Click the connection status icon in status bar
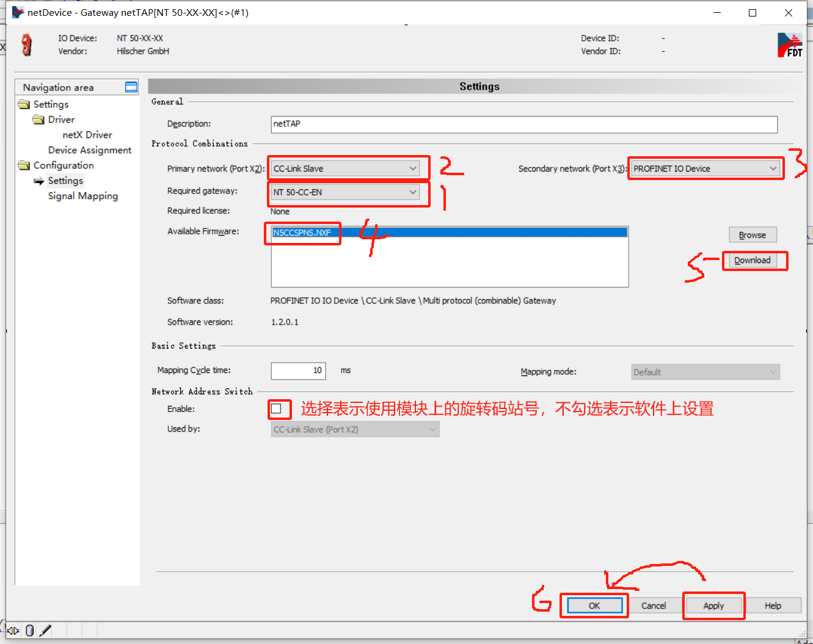Screen dimensions: 813x644 point(13,631)
